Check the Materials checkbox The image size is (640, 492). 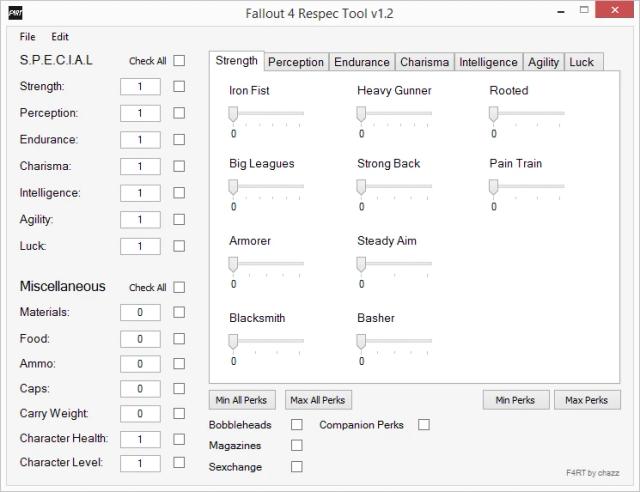click(179, 312)
